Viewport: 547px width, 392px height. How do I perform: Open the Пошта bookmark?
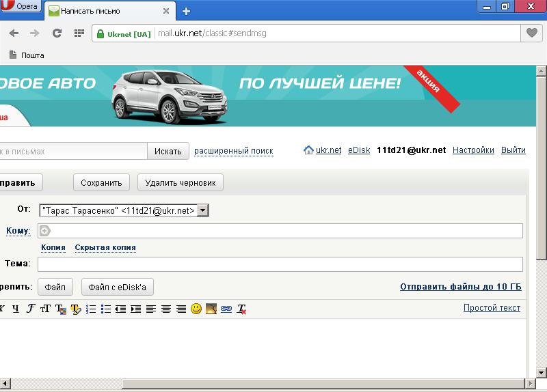27,55
